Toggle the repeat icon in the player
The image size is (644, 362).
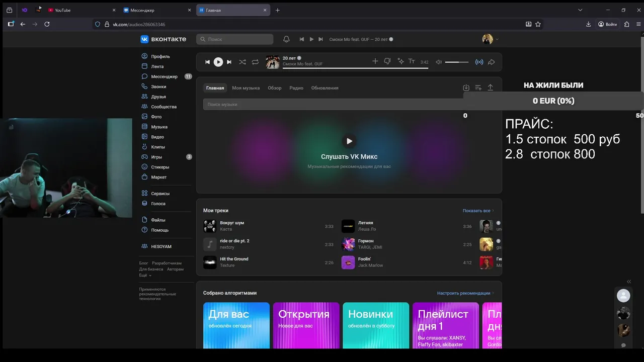(x=255, y=62)
